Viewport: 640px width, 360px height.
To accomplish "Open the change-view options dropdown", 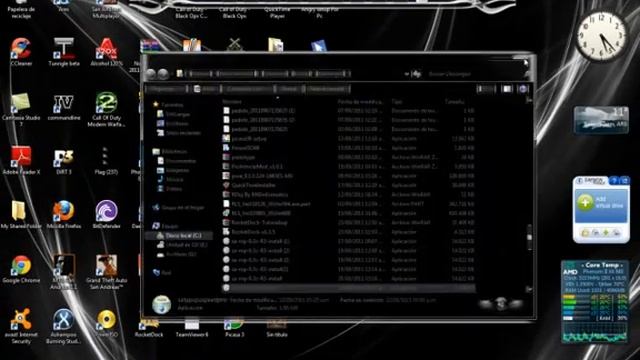I will [x=486, y=89].
